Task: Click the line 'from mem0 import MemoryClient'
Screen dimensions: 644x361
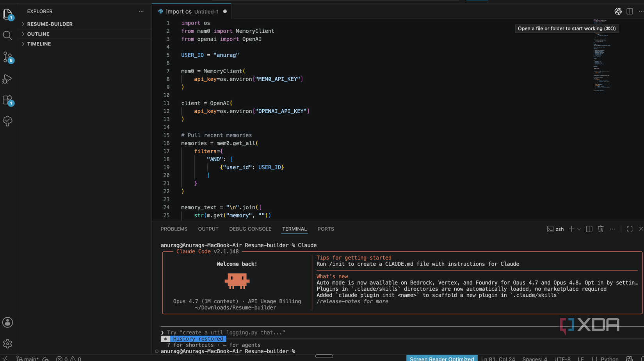Action: (x=228, y=31)
